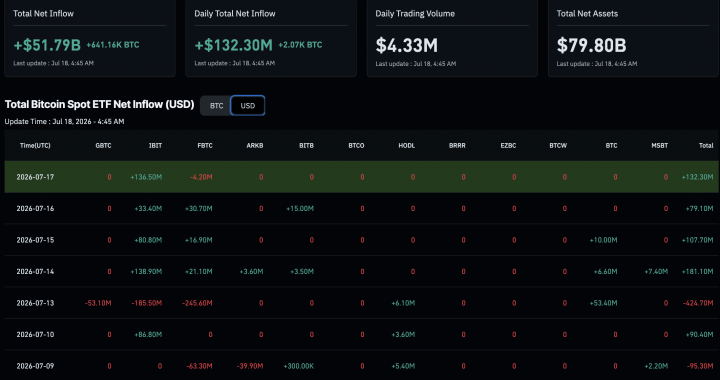The height and width of the screenshot is (380, 720).
Task: Click the $4.33M Daily Trading Volume figure
Action: pyautogui.click(x=406, y=45)
